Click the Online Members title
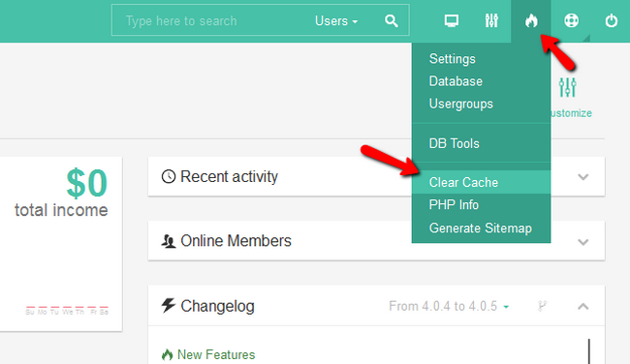The image size is (630, 364). pos(236,241)
